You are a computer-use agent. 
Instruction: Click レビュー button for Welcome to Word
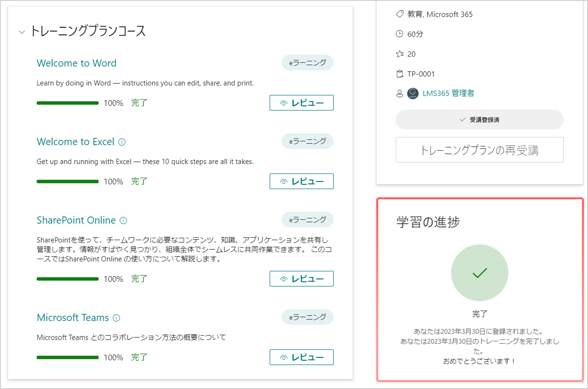pos(301,103)
